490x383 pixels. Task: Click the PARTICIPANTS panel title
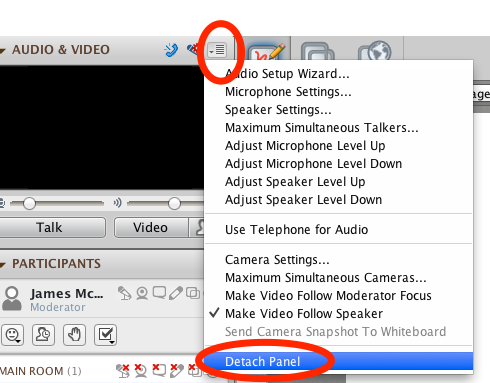point(56,264)
